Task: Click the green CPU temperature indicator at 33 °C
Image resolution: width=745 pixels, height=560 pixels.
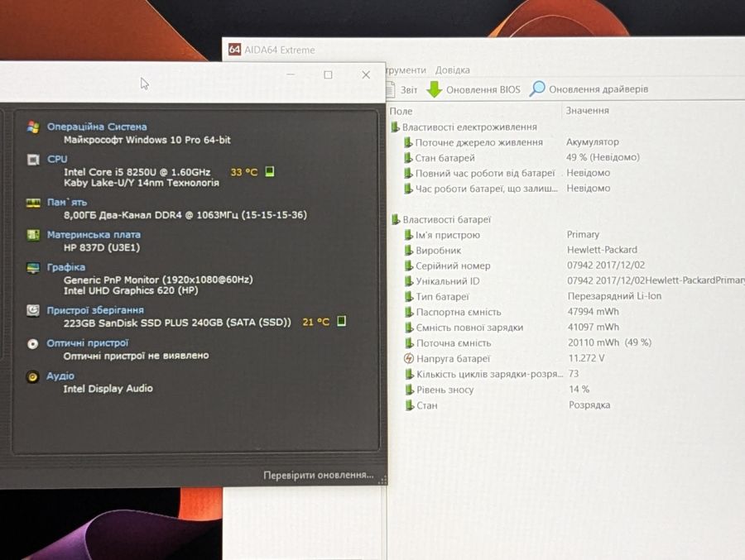Action: pos(269,171)
